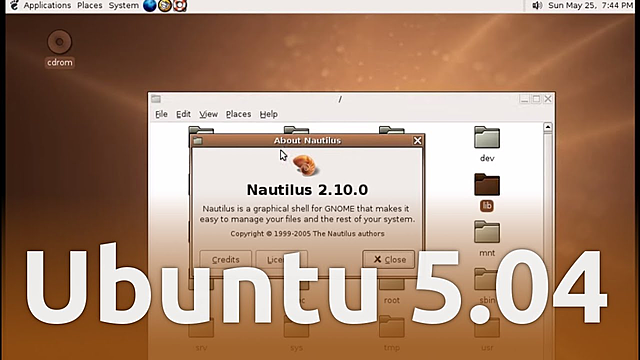Click the folder icon in Nautilus title bar
The width and height of the screenshot is (640, 360).
point(156,99)
